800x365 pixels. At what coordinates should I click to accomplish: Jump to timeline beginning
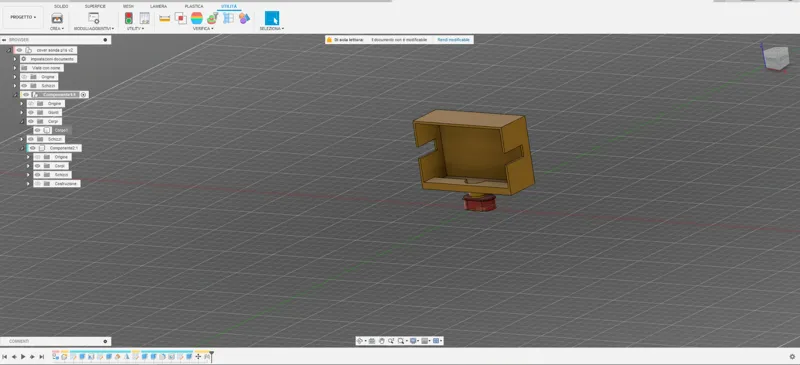point(5,357)
